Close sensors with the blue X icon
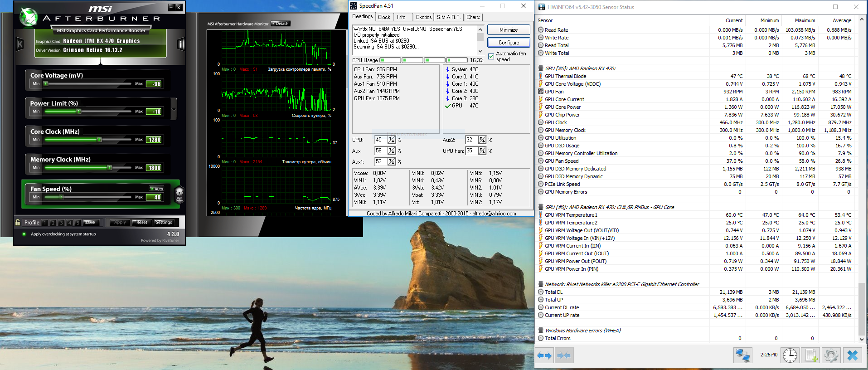The height and width of the screenshot is (370, 868). (852, 355)
